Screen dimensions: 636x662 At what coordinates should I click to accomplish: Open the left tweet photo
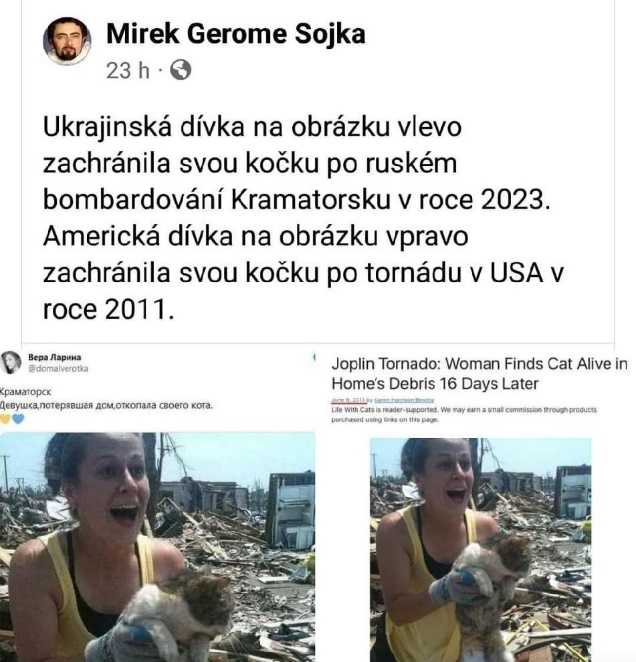click(158, 547)
